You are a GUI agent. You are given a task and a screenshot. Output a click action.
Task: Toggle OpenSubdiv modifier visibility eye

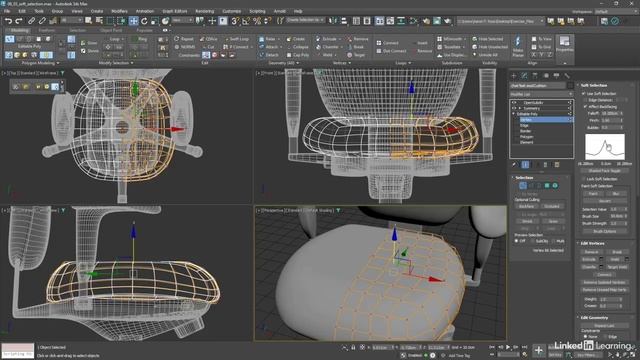click(514, 102)
